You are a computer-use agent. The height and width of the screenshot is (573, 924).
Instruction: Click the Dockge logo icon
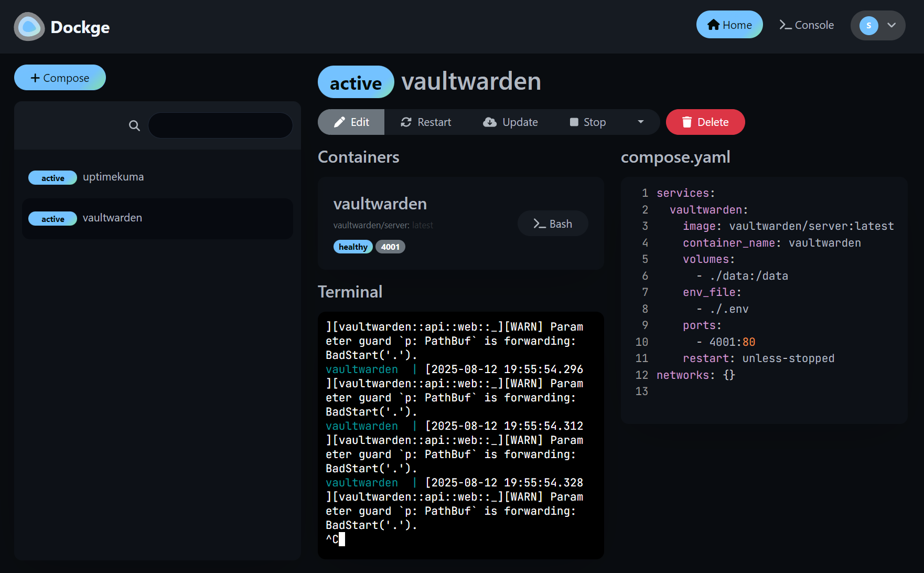(29, 27)
